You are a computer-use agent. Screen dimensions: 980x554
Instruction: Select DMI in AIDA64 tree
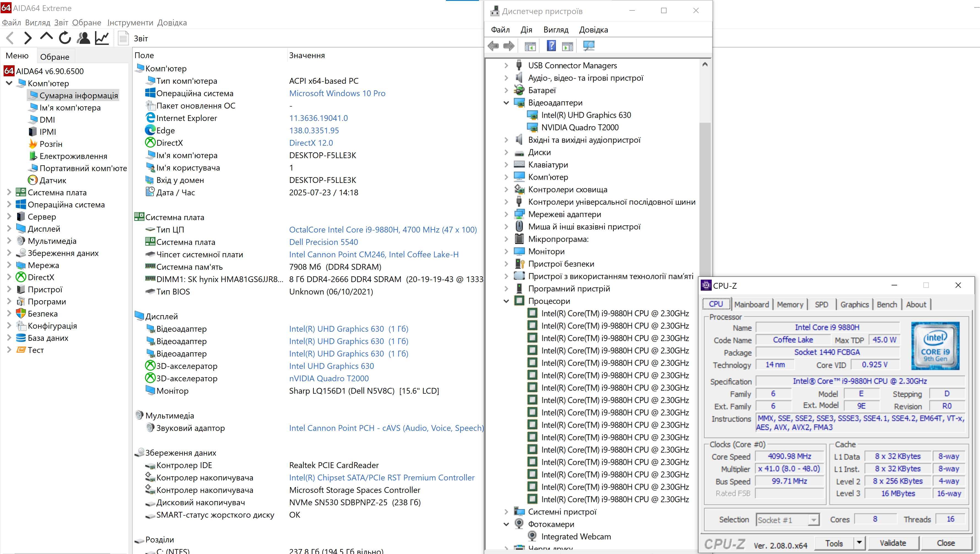(x=47, y=120)
